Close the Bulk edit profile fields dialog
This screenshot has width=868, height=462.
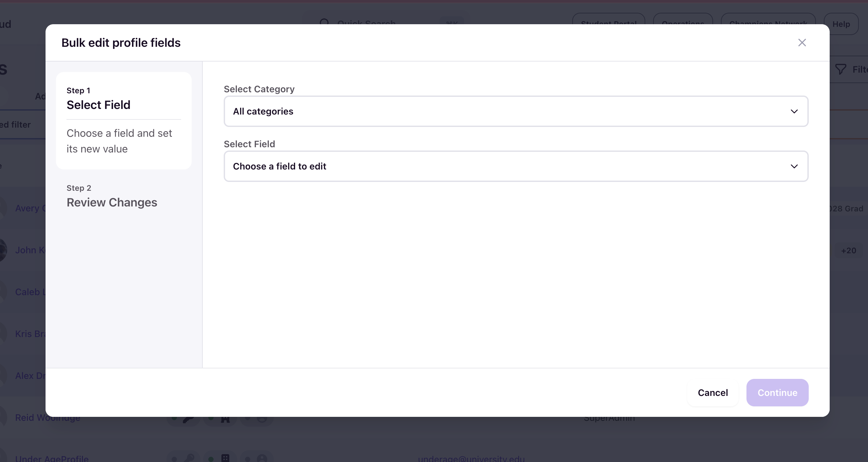point(802,43)
